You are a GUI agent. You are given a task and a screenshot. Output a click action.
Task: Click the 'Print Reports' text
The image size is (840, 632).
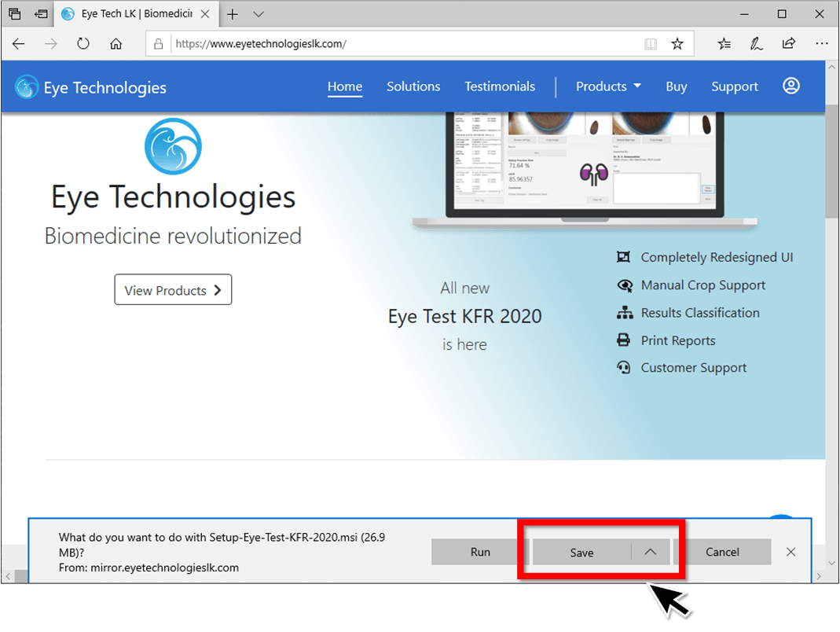[x=678, y=340]
